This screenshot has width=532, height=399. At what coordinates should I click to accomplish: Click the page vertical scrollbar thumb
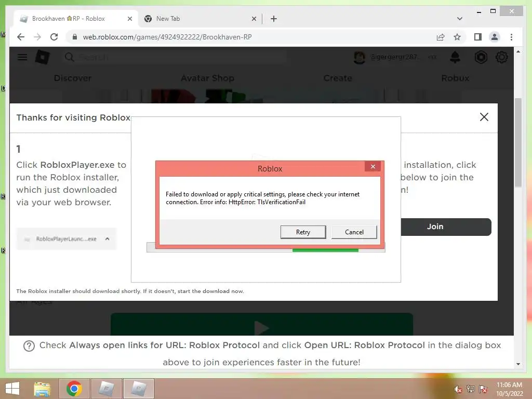[518, 142]
